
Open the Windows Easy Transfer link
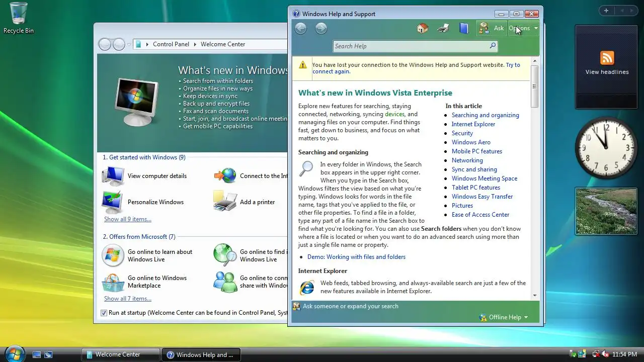tap(482, 197)
